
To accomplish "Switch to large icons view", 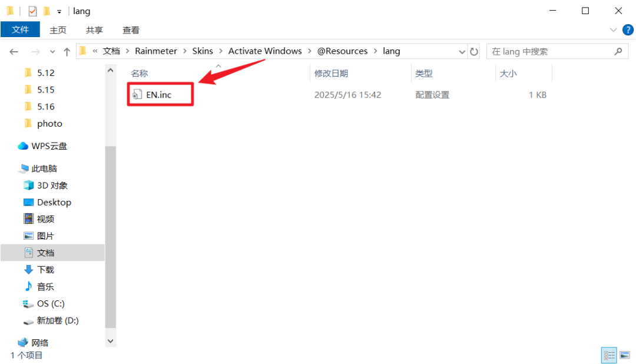I will pos(625,356).
